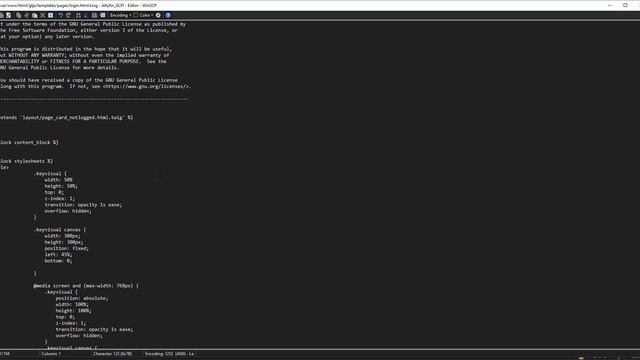The width and height of the screenshot is (640, 360).
Task: Click the Delete (X) icon in the toolbar
Action: [42, 15]
